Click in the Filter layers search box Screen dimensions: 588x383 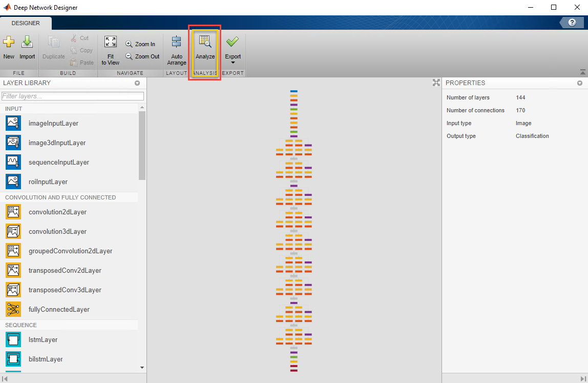pos(73,96)
